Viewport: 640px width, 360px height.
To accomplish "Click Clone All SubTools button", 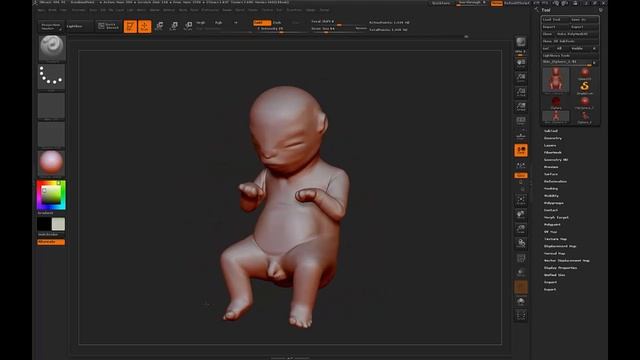I will (x=570, y=41).
